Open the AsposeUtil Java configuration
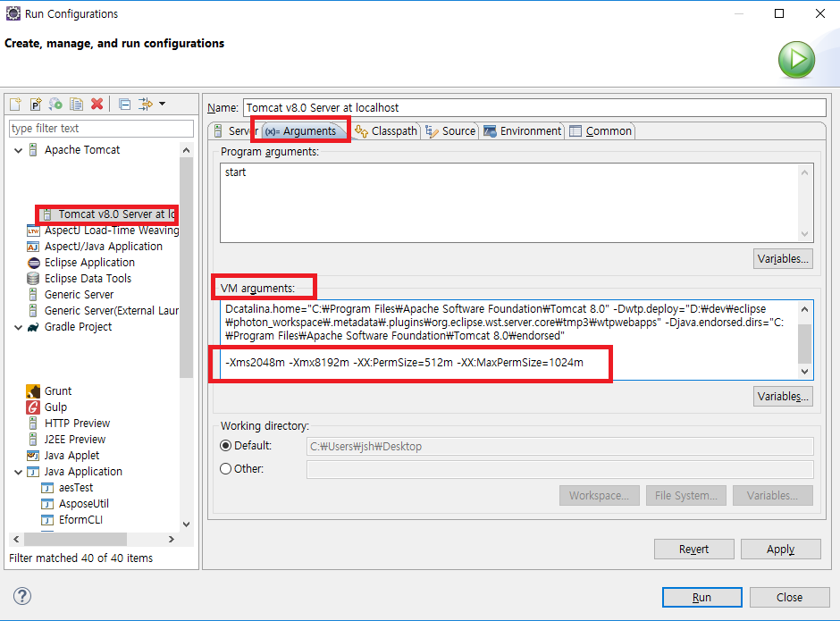840x621 pixels. (75, 504)
